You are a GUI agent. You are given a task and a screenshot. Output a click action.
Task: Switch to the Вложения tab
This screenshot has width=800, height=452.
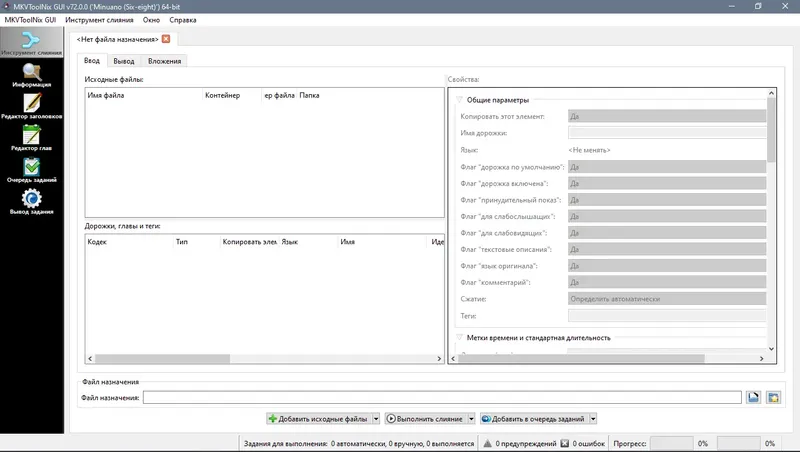164,61
